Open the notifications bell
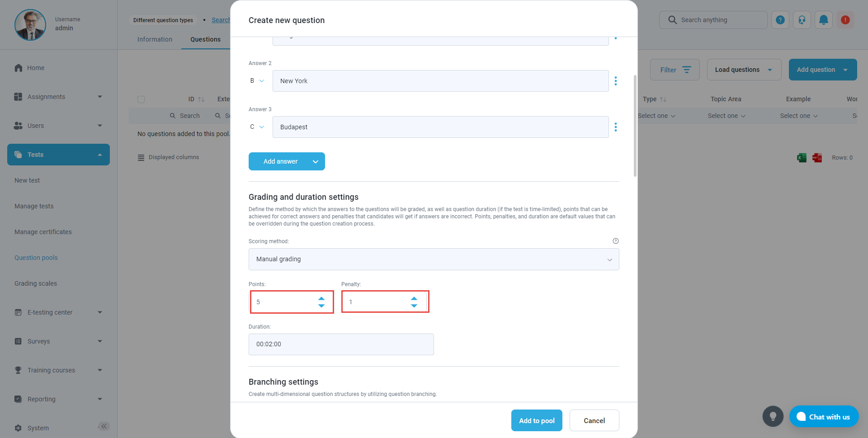Image resolution: width=868 pixels, height=438 pixels. click(x=823, y=20)
